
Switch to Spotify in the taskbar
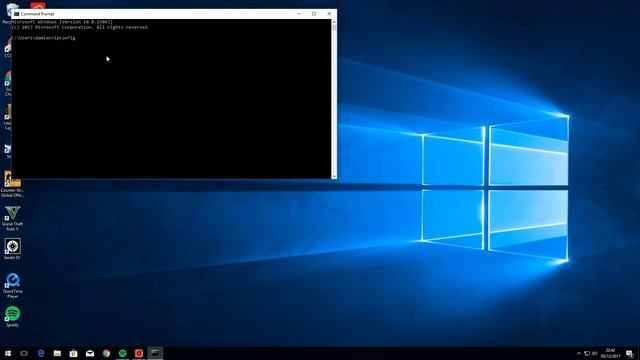(122, 353)
